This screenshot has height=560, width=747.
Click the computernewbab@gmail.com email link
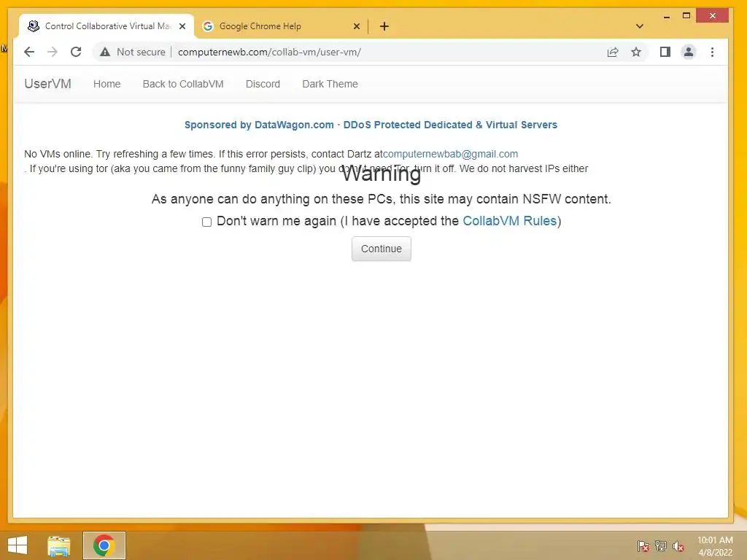450,154
